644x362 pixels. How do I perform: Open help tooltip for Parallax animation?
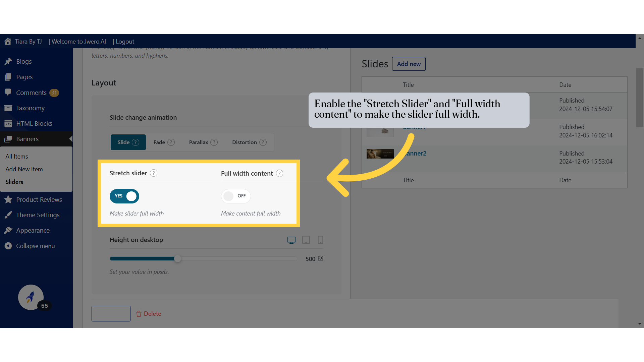(x=214, y=142)
